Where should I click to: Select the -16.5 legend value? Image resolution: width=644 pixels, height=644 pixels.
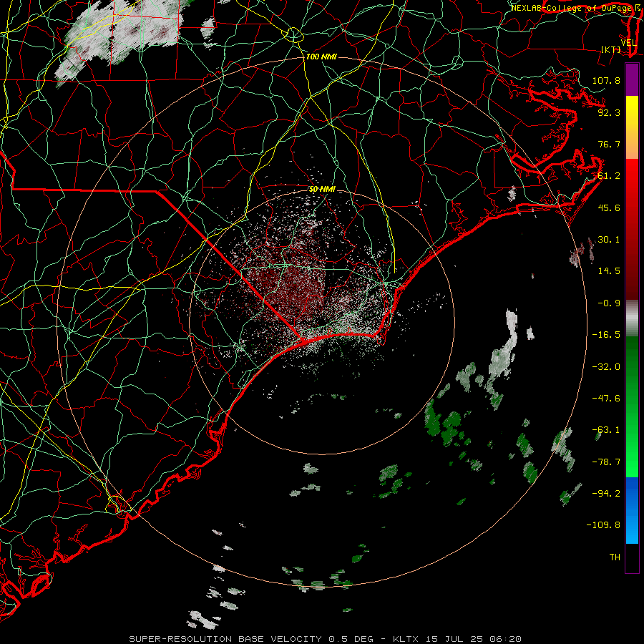pyautogui.click(x=606, y=334)
